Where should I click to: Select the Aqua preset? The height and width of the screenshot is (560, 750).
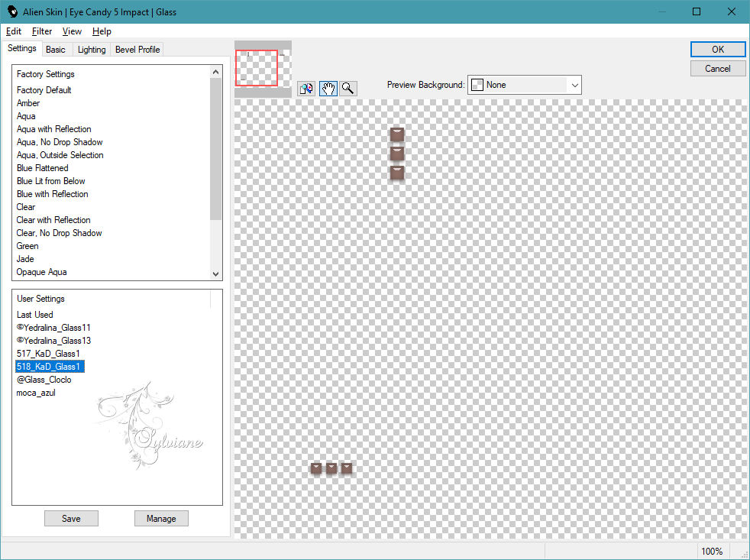coord(26,116)
